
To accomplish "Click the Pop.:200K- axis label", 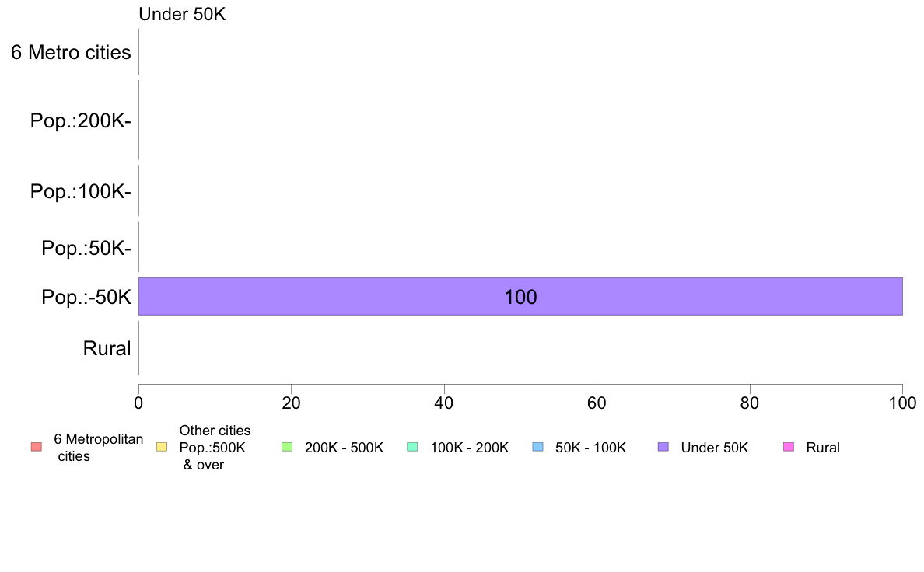I will pos(81,120).
